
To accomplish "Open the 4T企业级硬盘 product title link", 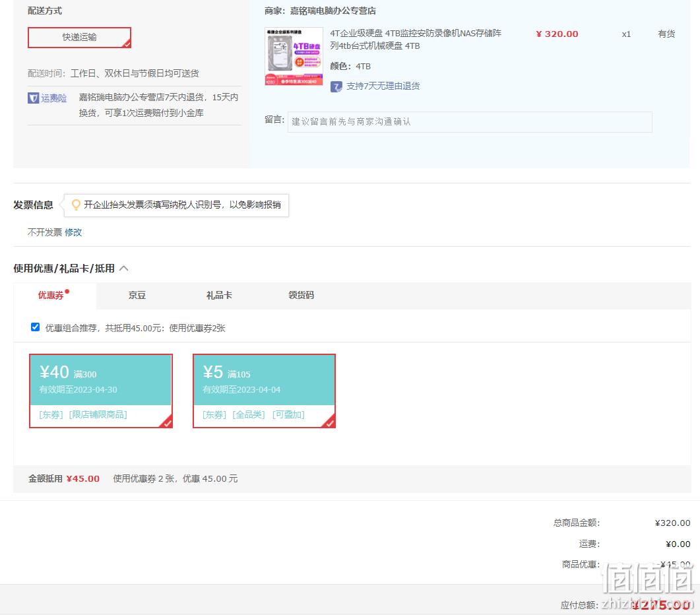I will 416,40.
